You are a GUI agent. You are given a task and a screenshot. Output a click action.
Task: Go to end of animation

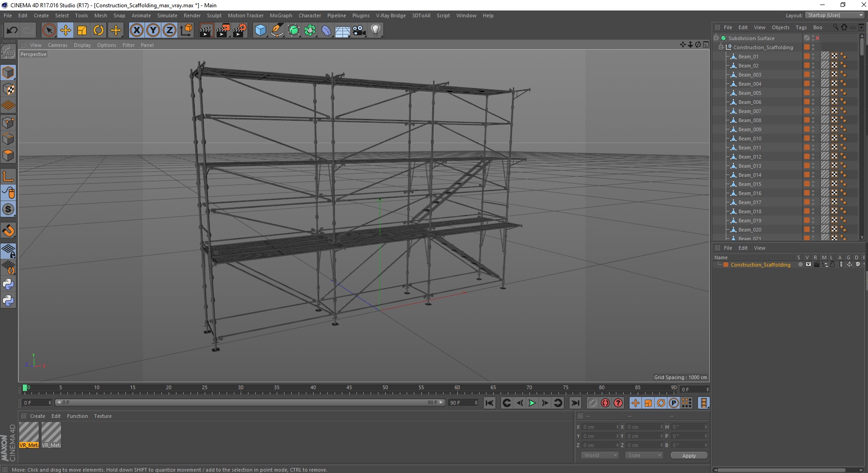575,403
